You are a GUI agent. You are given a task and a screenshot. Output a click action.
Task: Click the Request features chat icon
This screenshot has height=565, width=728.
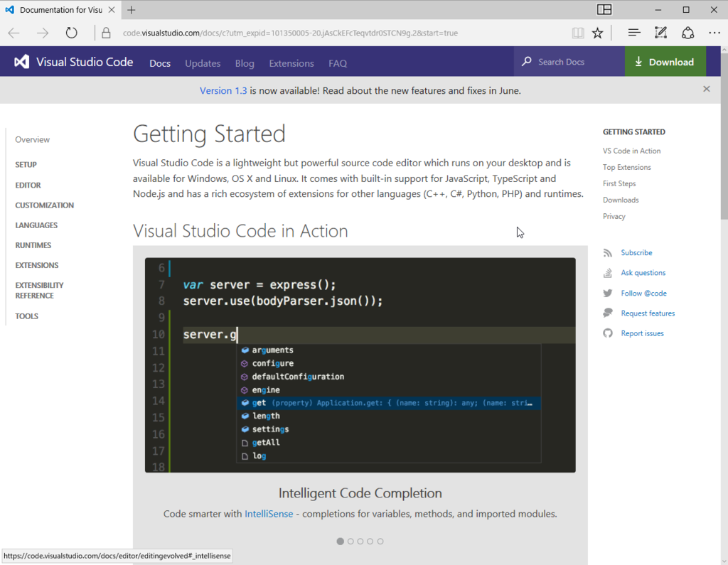click(607, 313)
